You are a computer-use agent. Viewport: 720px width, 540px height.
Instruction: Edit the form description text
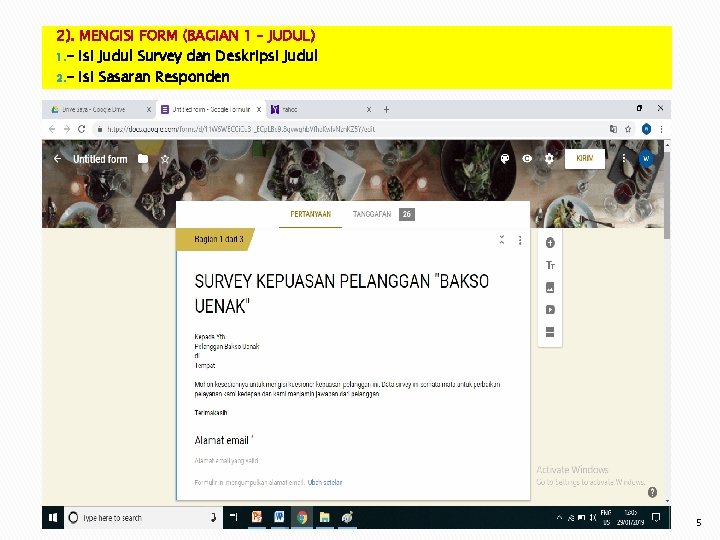347,374
